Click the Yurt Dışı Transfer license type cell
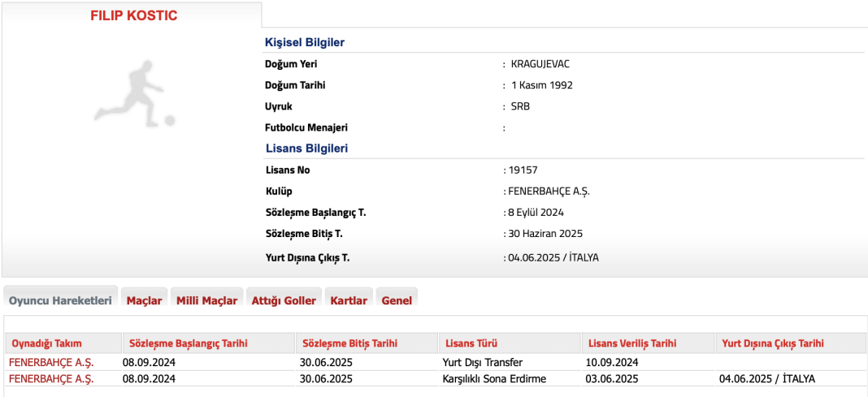868x397 pixels. click(x=483, y=363)
